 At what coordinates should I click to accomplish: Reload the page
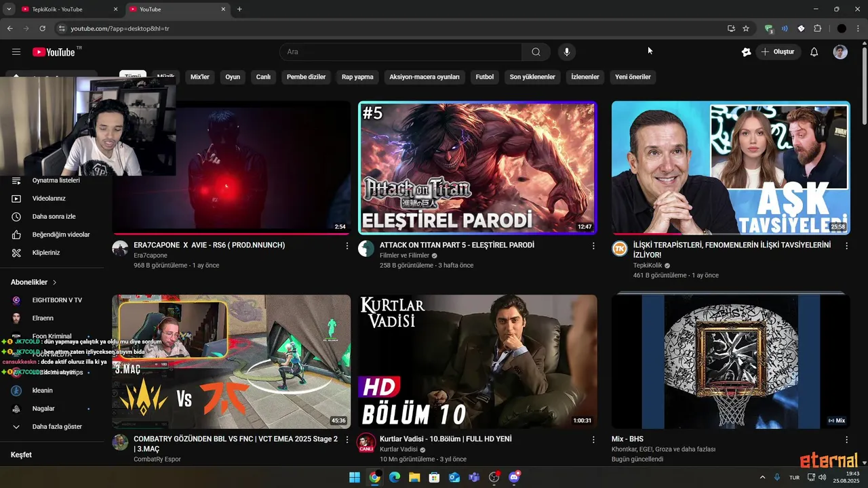(42, 28)
